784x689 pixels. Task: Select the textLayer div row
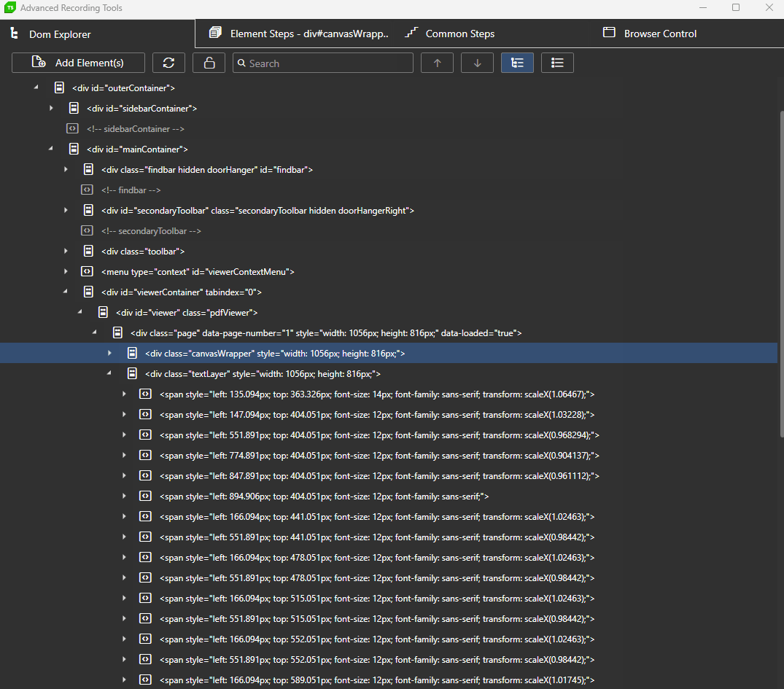pos(389,373)
